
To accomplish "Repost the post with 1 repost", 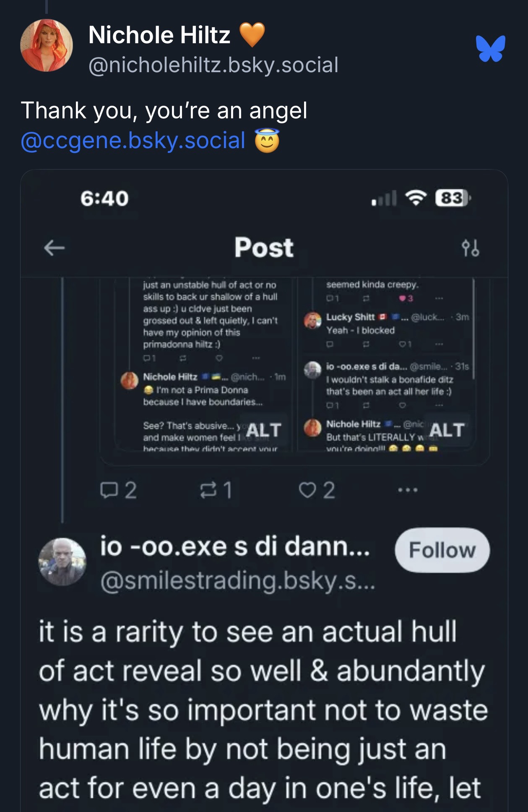I will tap(216, 490).
